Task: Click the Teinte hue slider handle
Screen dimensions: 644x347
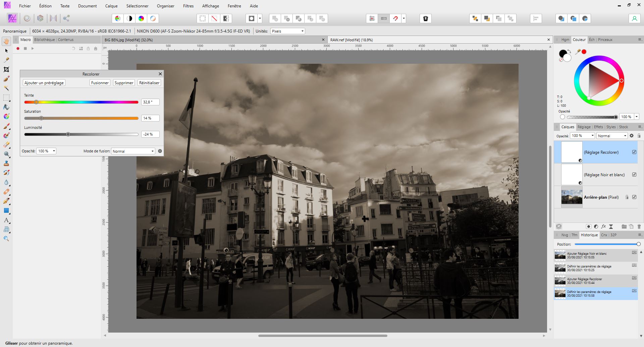Action: [x=36, y=102]
